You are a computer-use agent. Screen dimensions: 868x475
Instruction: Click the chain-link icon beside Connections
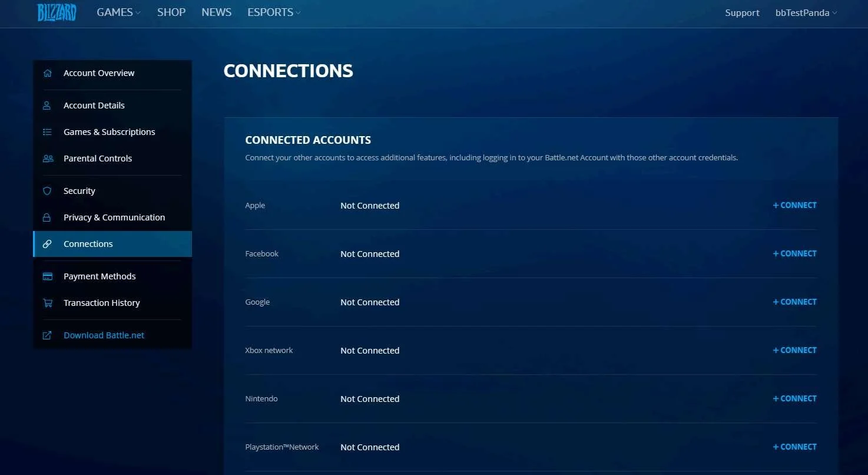point(48,244)
